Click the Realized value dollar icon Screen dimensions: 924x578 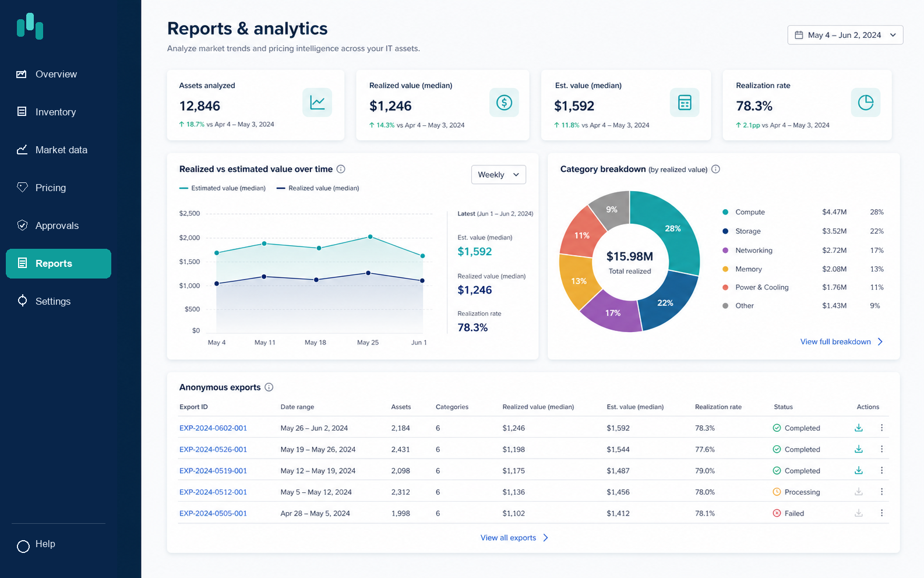click(504, 103)
